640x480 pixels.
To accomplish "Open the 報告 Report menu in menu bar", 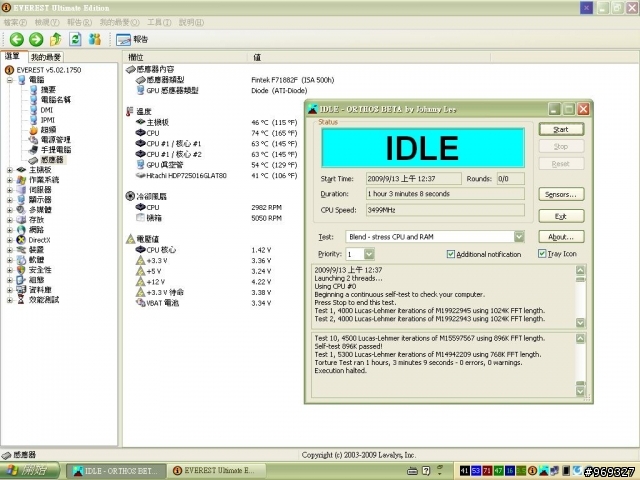I will point(80,22).
